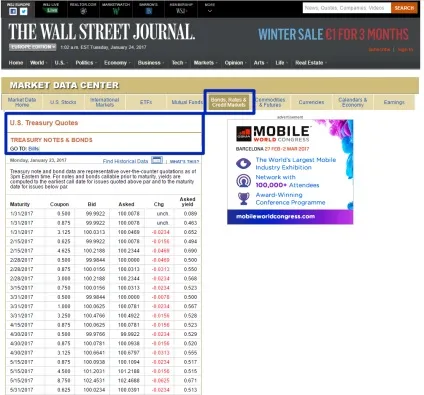The width and height of the screenshot is (424, 395).
Task: Open the MarketWatch icon in the top bar
Action: tap(116, 11)
